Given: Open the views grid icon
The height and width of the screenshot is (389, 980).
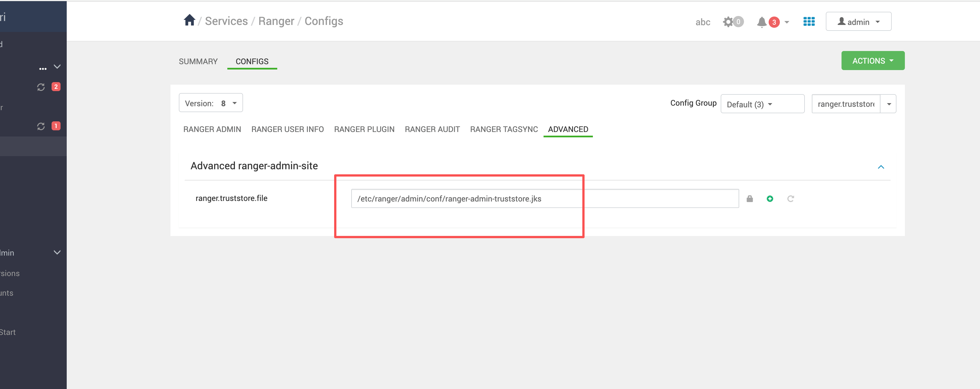Looking at the screenshot, I should point(809,22).
